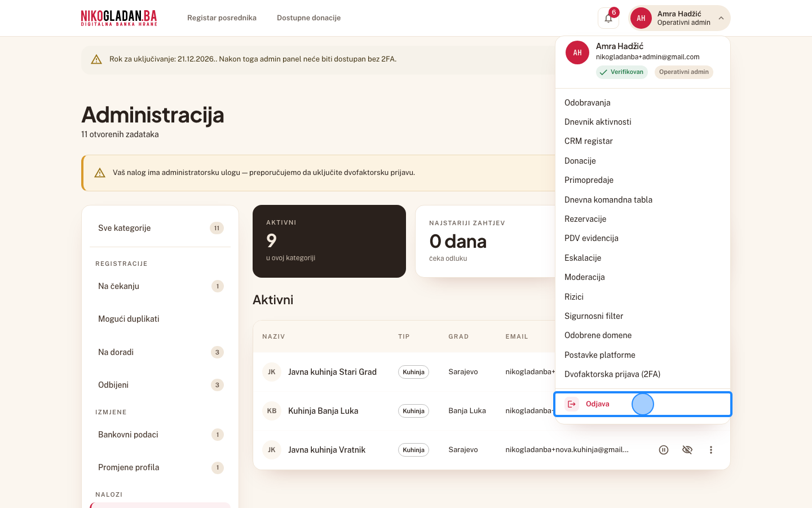This screenshot has width=812, height=508.
Task: Select Bankovni podaci changes
Action: coord(160,435)
